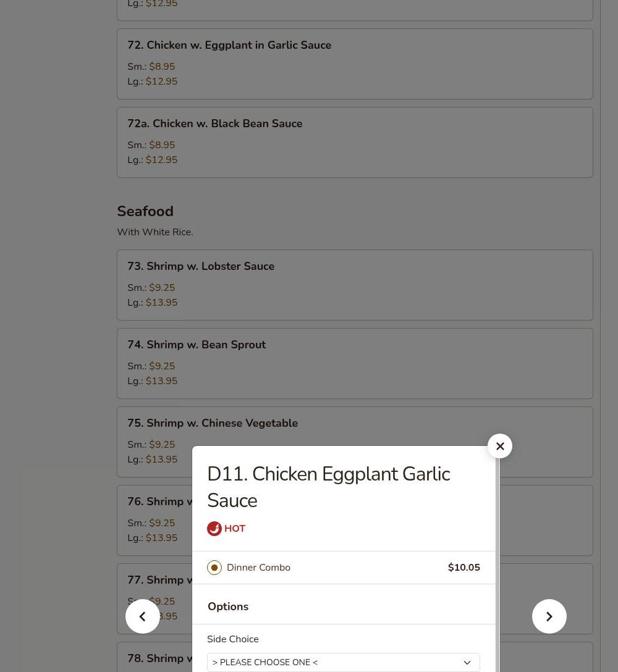Go to next menu item arrow
Screen dimensions: 618x672
(549, 616)
